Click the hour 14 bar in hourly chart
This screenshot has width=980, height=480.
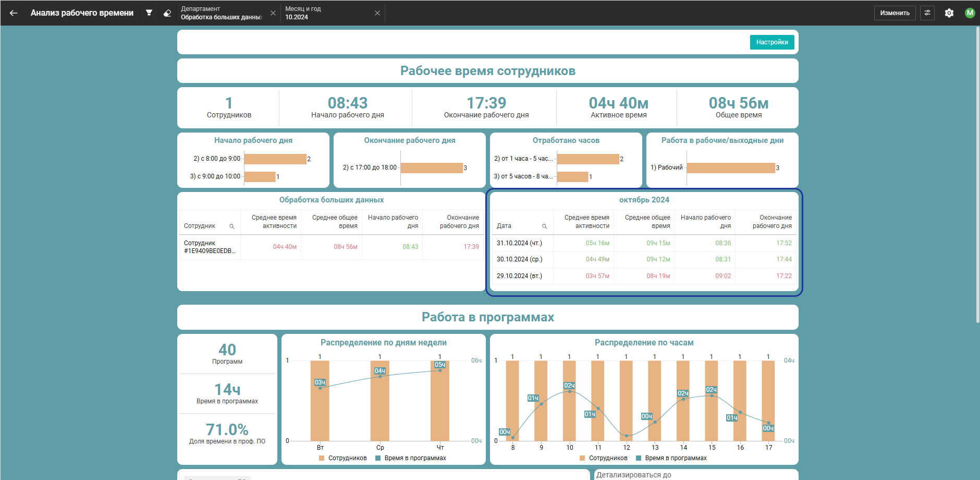[x=683, y=401]
